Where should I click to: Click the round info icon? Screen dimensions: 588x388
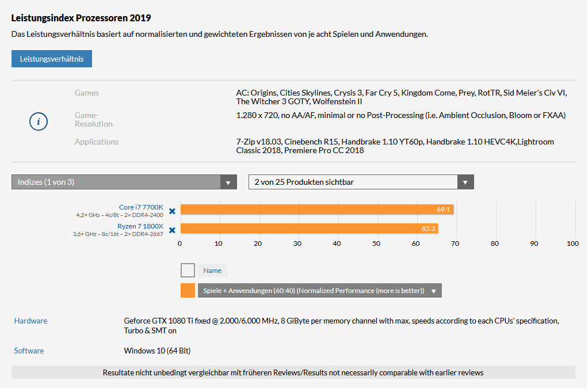[x=39, y=121]
